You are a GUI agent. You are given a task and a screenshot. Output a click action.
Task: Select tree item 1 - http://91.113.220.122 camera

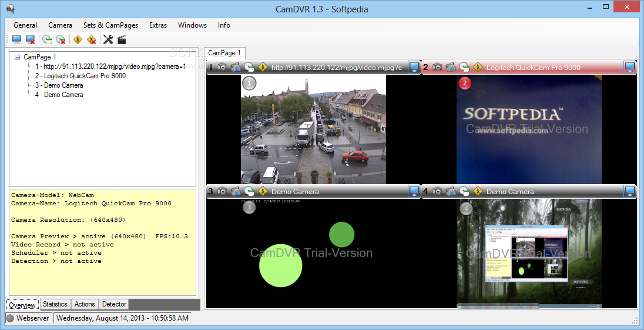point(110,66)
